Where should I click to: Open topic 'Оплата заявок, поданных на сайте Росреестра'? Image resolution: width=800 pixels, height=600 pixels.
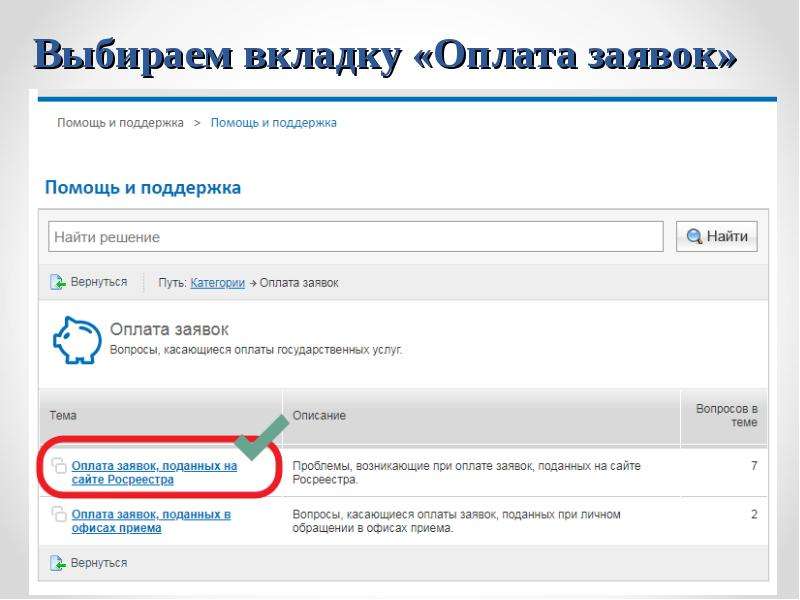coord(154,472)
